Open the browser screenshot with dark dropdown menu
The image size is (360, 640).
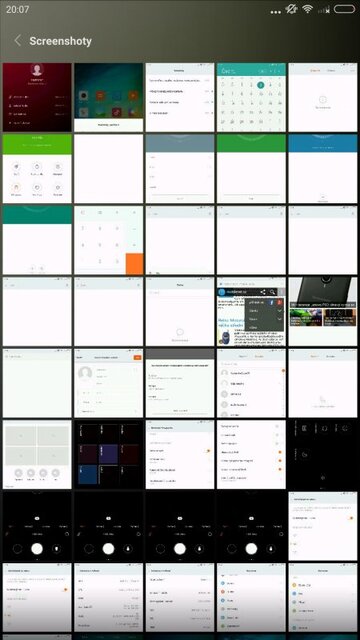tap(251, 311)
